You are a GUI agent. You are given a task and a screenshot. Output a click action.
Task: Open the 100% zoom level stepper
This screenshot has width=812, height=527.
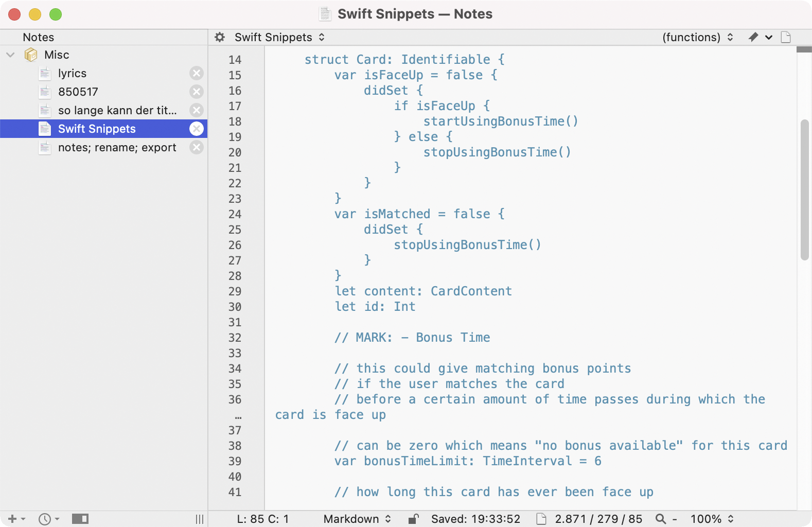712,519
